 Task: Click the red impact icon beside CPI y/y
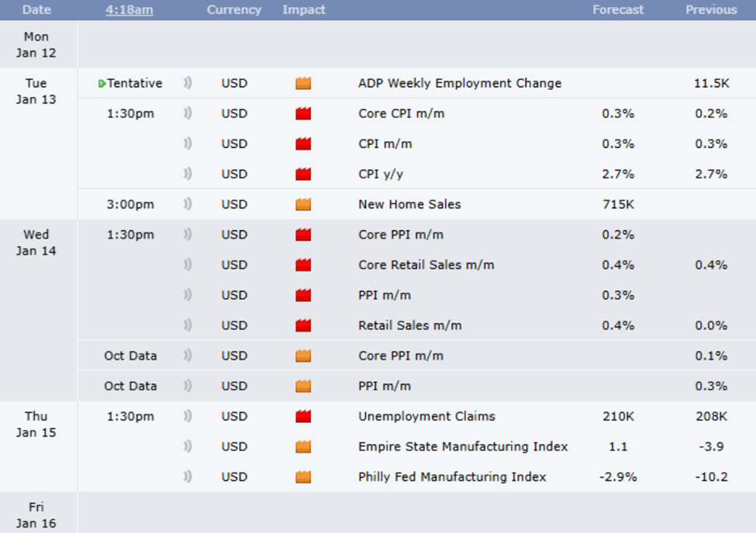[302, 174]
